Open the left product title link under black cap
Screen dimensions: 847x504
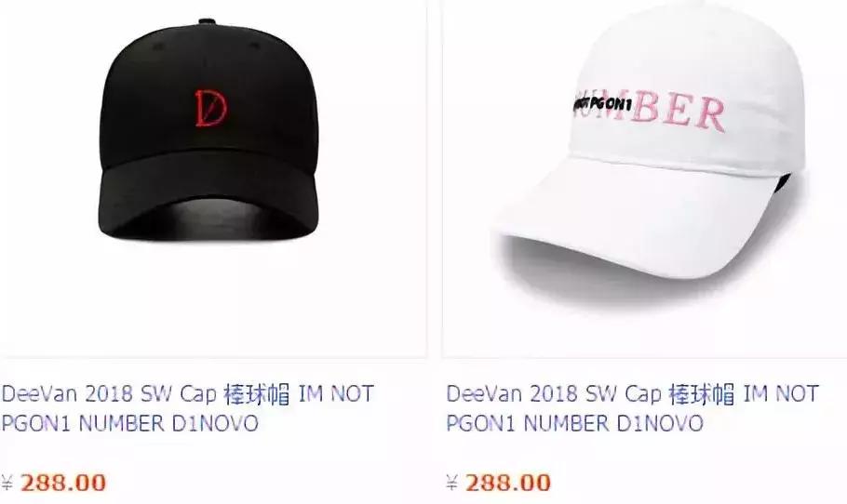187,408
